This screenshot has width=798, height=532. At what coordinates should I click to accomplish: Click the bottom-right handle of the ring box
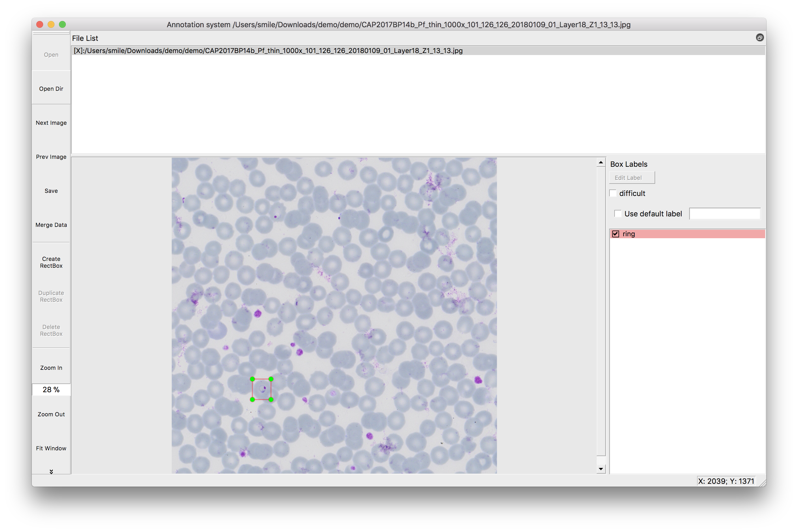click(x=271, y=400)
